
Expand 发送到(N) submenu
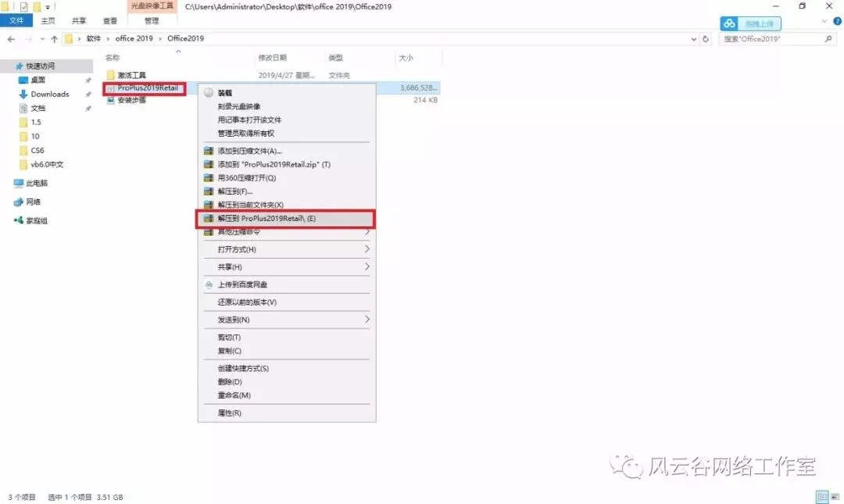coord(286,320)
